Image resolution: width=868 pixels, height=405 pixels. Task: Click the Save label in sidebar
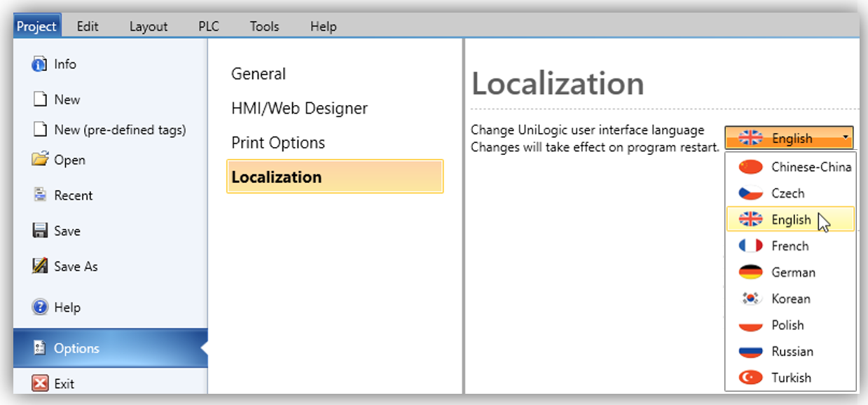point(67,231)
